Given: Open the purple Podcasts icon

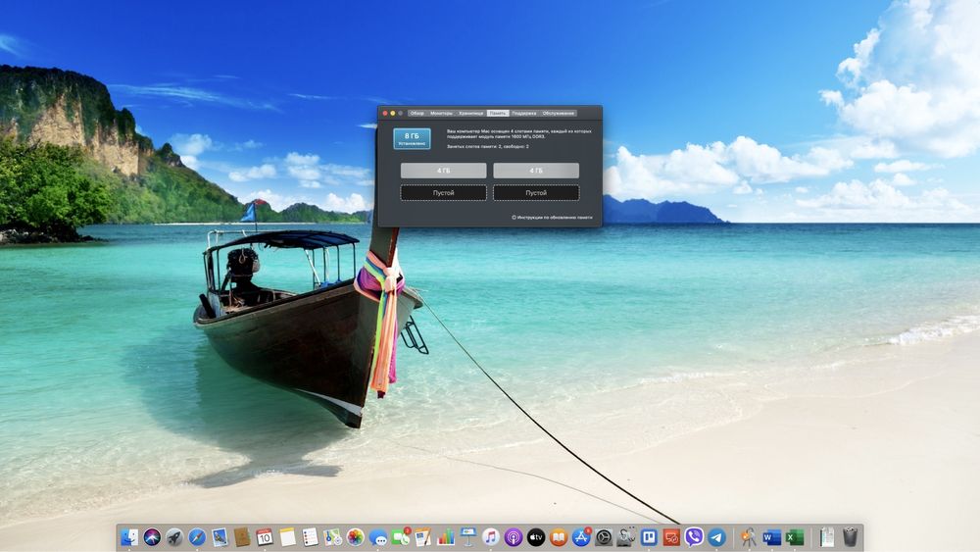Looking at the screenshot, I should click(x=514, y=537).
